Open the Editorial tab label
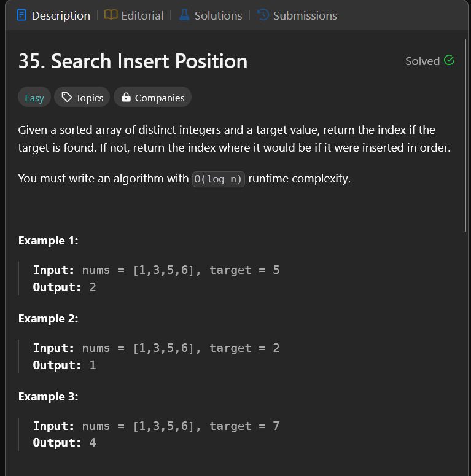 point(142,15)
